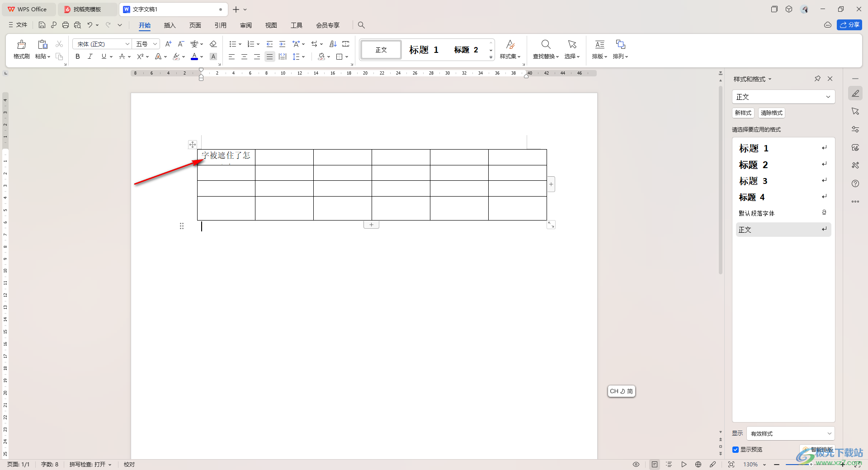The width and height of the screenshot is (868, 470).
Task: Expand the bullet list dropdown arrow
Action: click(240, 44)
